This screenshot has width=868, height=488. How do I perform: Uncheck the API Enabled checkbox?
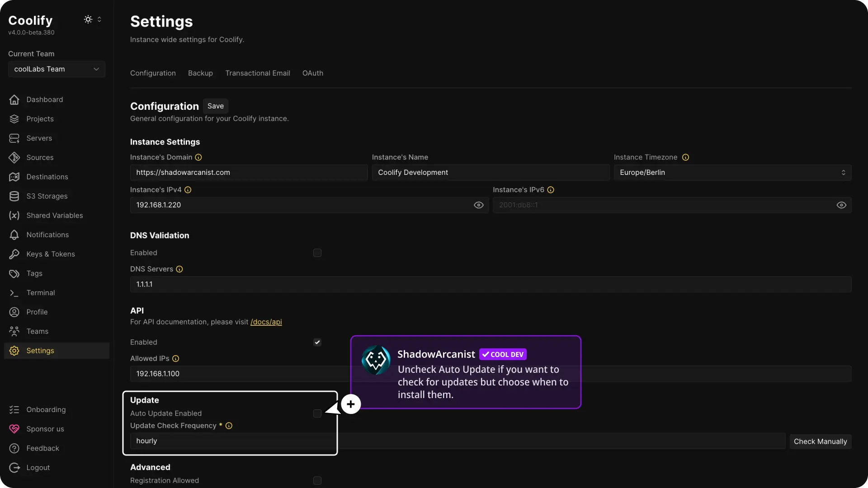pyautogui.click(x=317, y=343)
